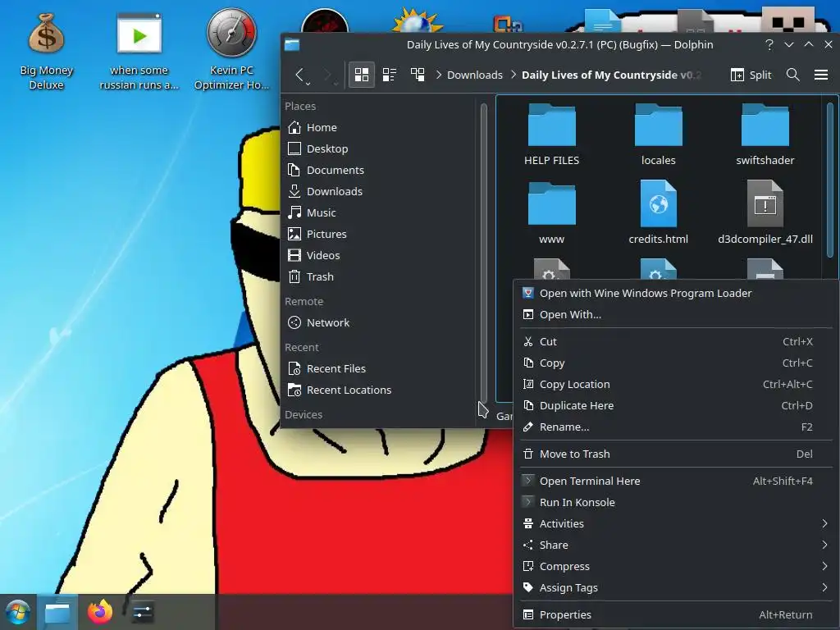This screenshot has height=630, width=840.
Task: Choose Properties from context menu
Action: (676, 615)
